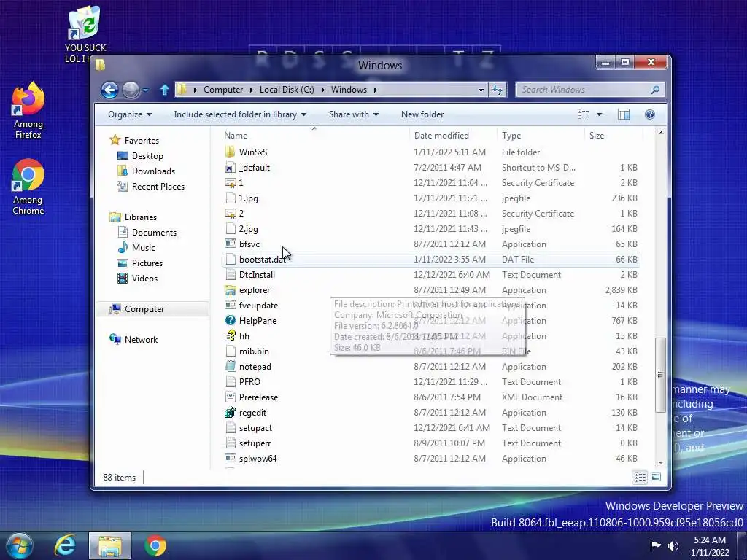Select the explorer application icon
Screen dimensions: 747x560
(x=230, y=290)
